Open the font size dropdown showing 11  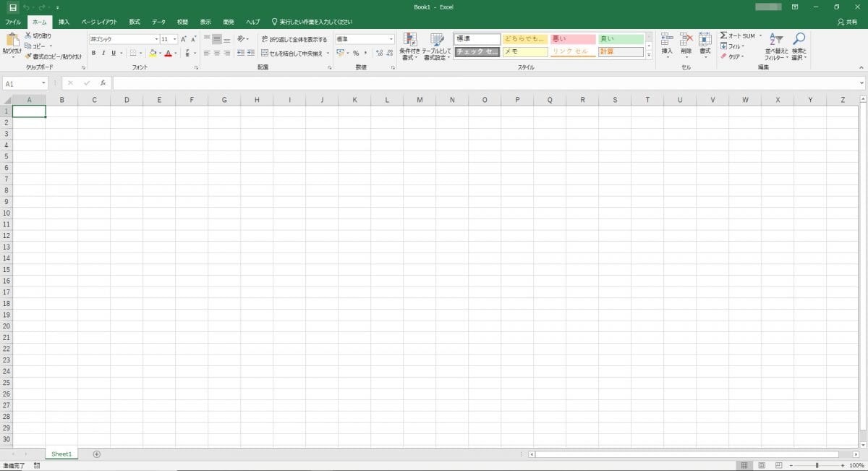[174, 39]
